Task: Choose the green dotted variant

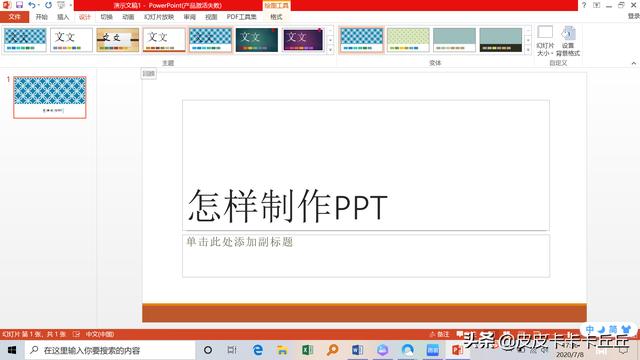Action: click(x=408, y=40)
